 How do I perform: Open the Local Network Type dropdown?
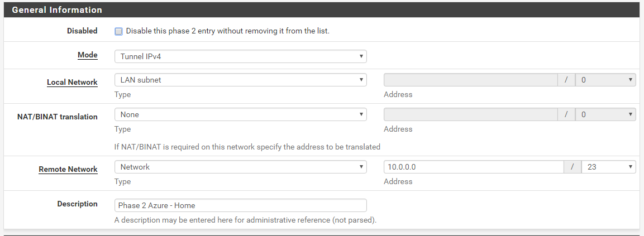click(240, 80)
